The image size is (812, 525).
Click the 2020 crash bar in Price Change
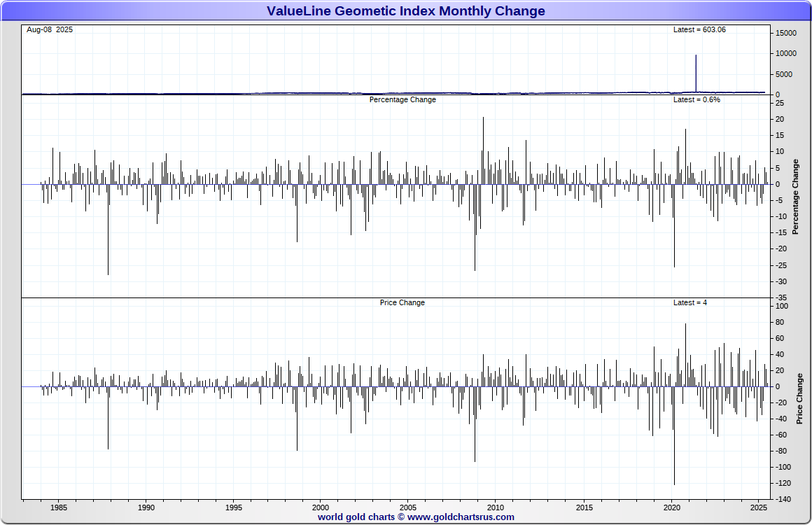674,435
